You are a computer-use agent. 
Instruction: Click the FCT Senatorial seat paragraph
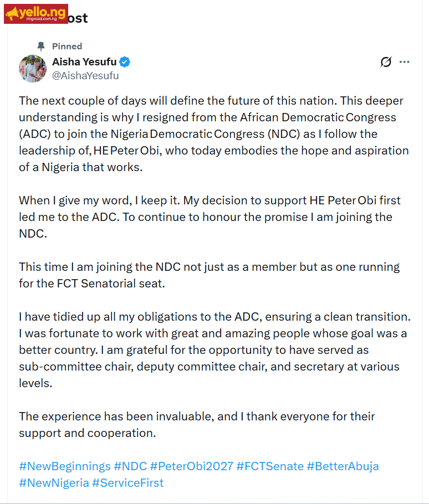point(210,275)
